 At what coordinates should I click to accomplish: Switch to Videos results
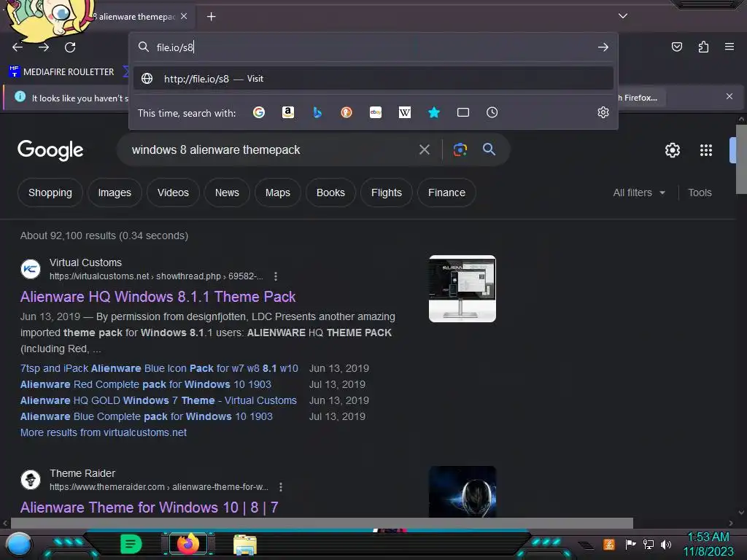coord(173,192)
